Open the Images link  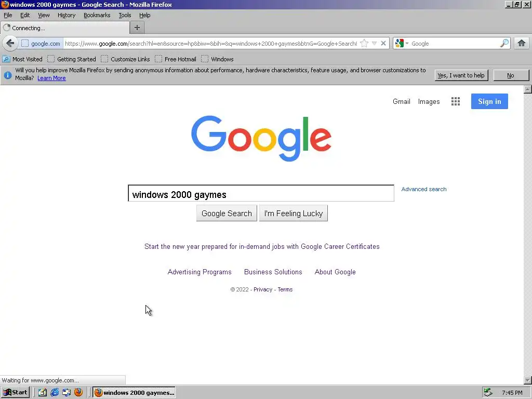click(429, 101)
